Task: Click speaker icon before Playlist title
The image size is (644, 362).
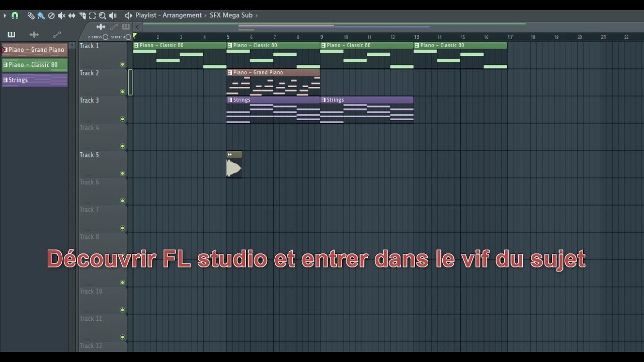Action: click(x=128, y=16)
